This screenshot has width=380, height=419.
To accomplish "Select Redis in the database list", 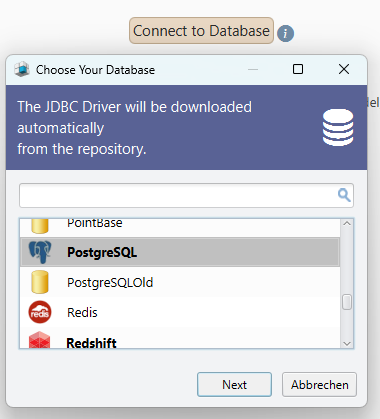I will coord(180,312).
